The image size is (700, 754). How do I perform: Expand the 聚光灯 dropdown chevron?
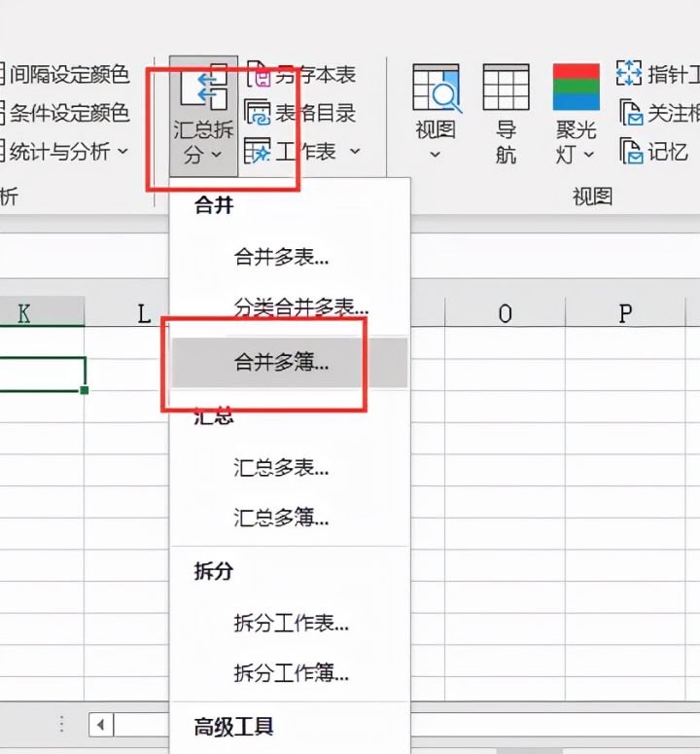click(x=589, y=155)
